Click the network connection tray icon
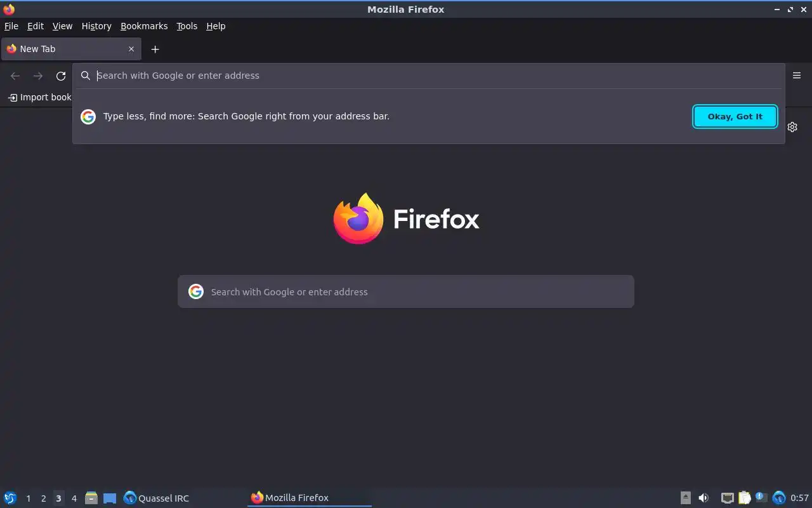 (728, 498)
